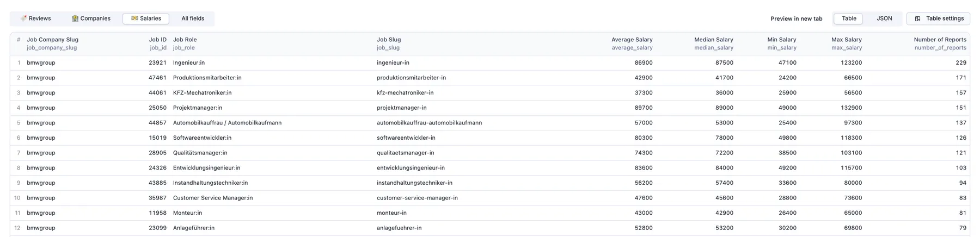
Task: Select the Ingenieur:in job role cell
Action: (x=189, y=63)
